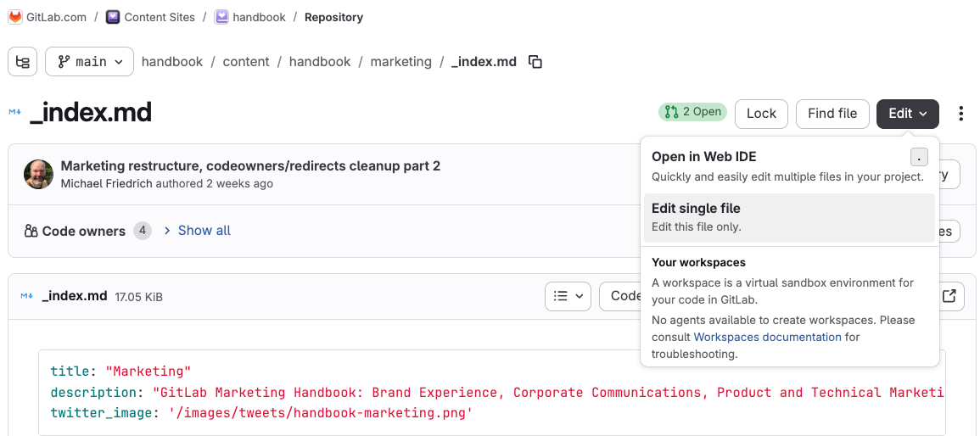Screen dimensions: 980x436
Task: Open the Content Sites group avatar icon
Action: 113,17
